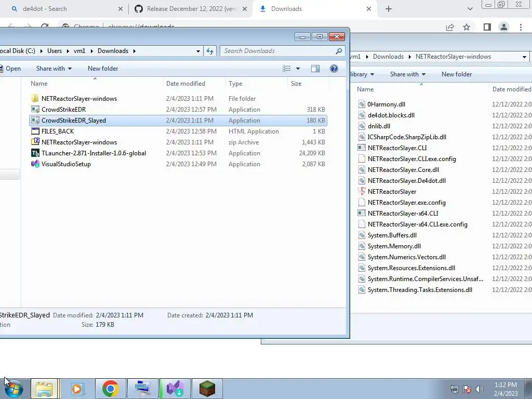This screenshot has width=532, height=399.
Task: Expand Share with in NETReactorSlayer window
Action: [x=407, y=74]
